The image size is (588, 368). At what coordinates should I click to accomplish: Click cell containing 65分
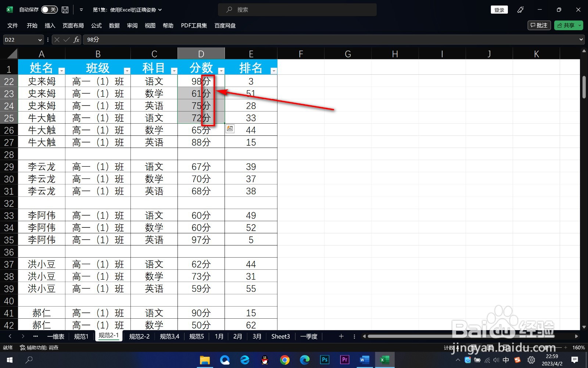(x=201, y=130)
